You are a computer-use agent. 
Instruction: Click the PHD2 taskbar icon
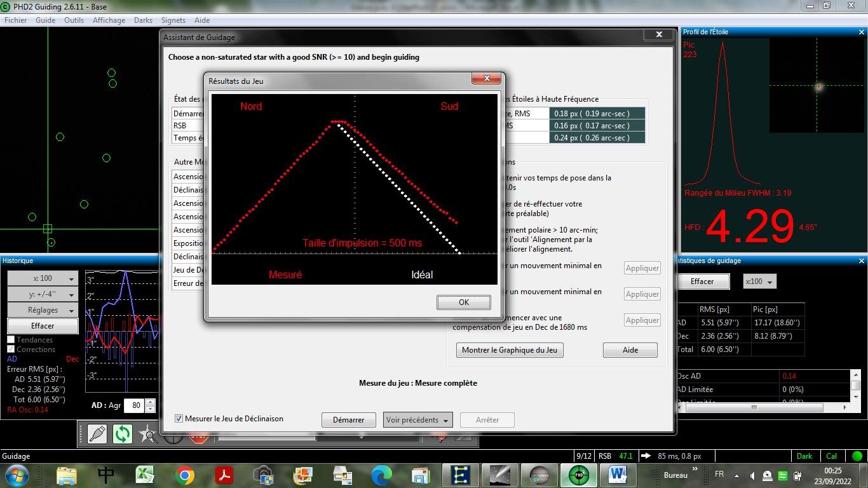(x=578, y=475)
